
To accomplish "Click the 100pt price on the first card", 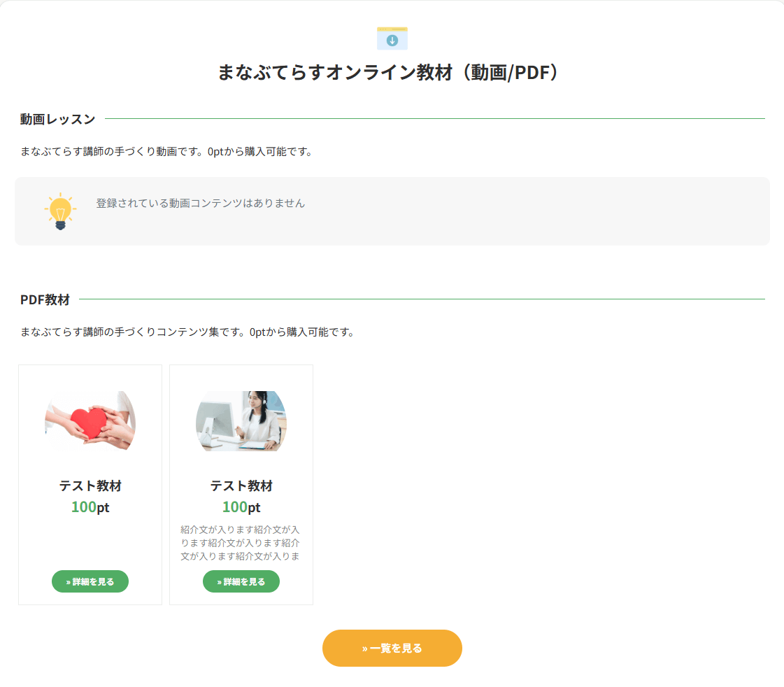I will pyautogui.click(x=90, y=507).
